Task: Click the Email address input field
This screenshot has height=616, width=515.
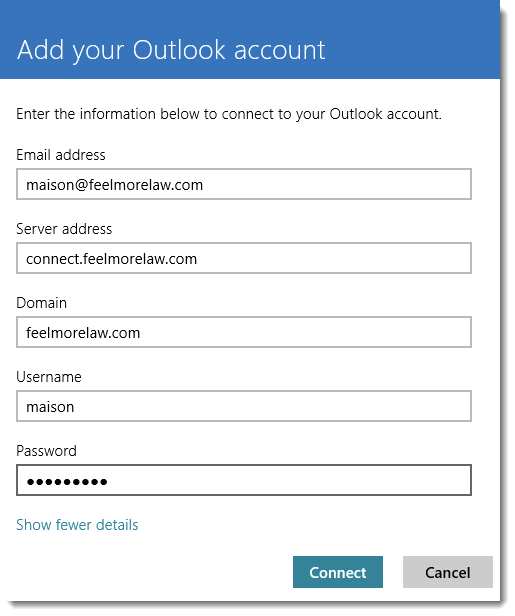Action: (x=244, y=184)
